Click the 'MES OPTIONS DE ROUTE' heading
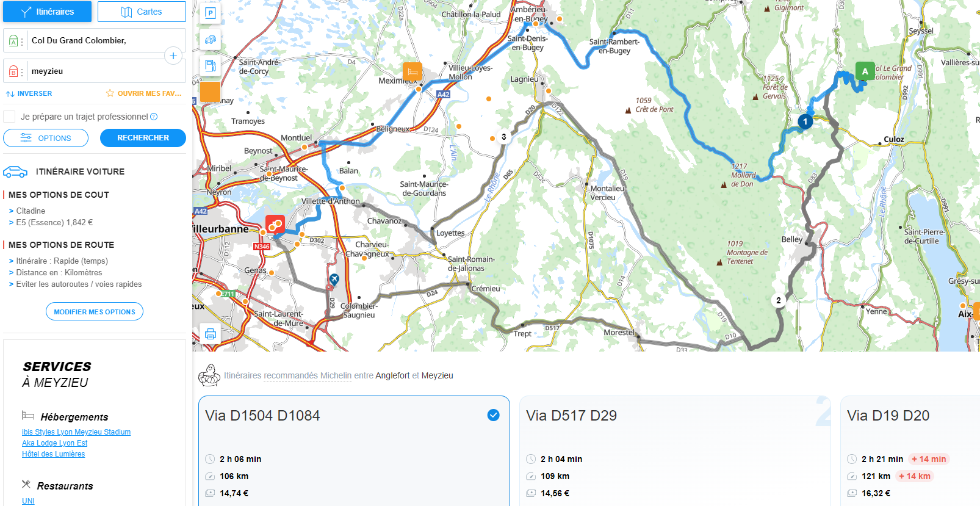 [x=61, y=245]
